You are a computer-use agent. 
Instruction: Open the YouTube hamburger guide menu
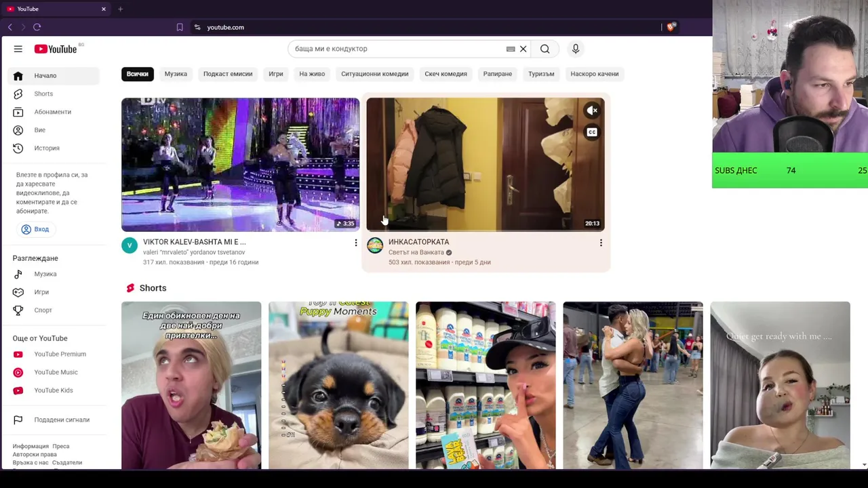[x=18, y=49]
